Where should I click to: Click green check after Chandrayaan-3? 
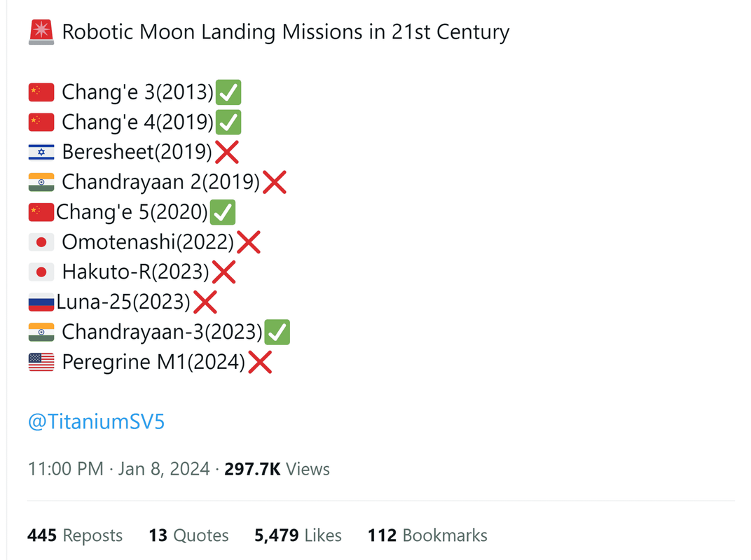coord(277,332)
